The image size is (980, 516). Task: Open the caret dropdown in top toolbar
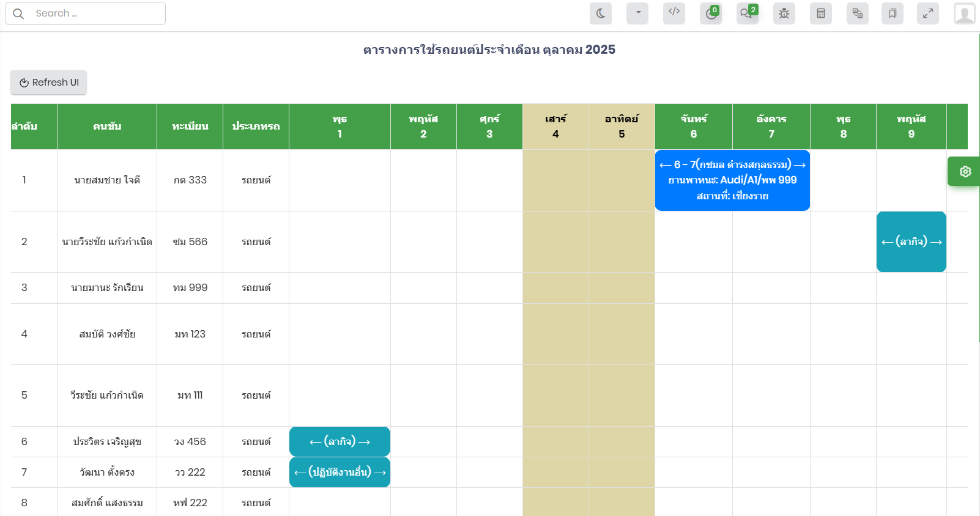click(x=637, y=13)
